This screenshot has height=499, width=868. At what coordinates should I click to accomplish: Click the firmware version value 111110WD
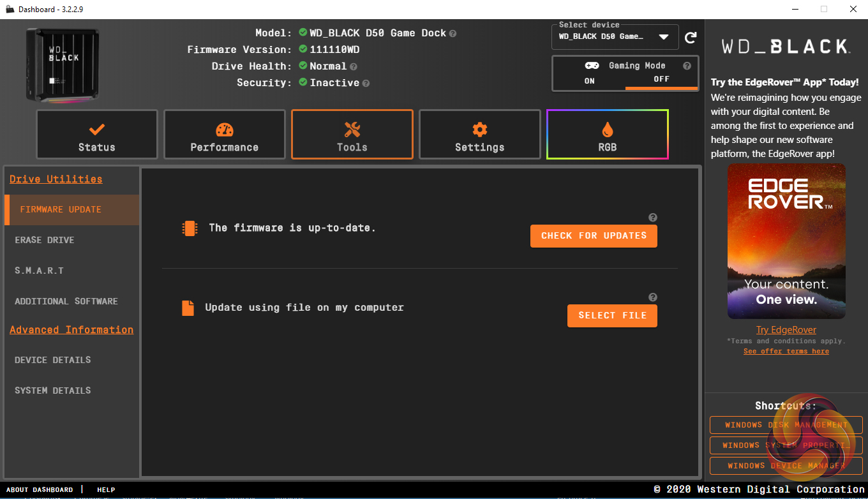[336, 50]
